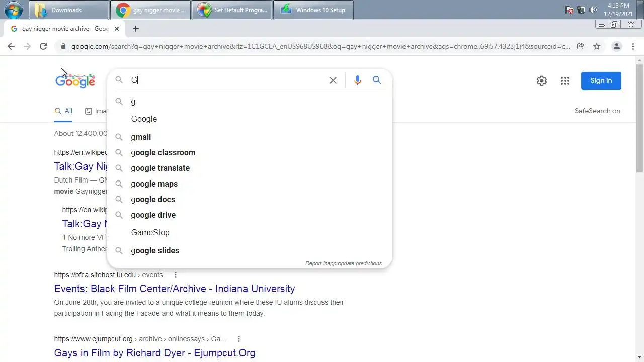Open a new tab with plus button
Screen dimensions: 644x362
135,29
